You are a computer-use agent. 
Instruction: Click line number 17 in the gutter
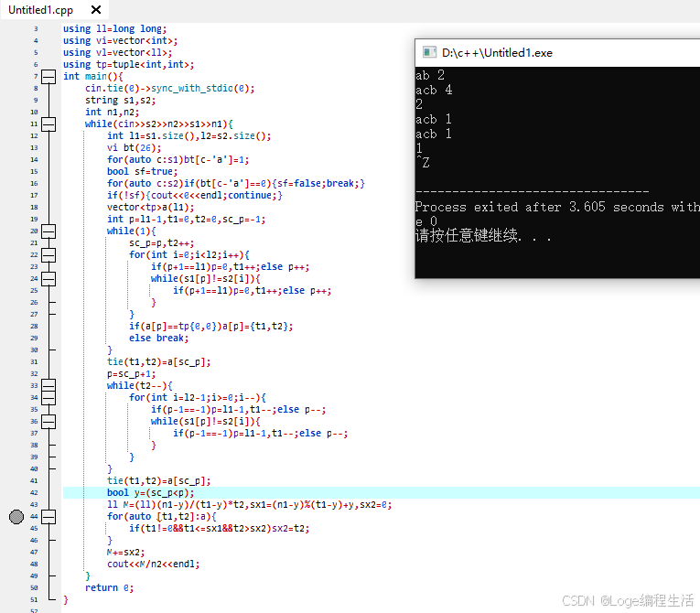coord(34,196)
